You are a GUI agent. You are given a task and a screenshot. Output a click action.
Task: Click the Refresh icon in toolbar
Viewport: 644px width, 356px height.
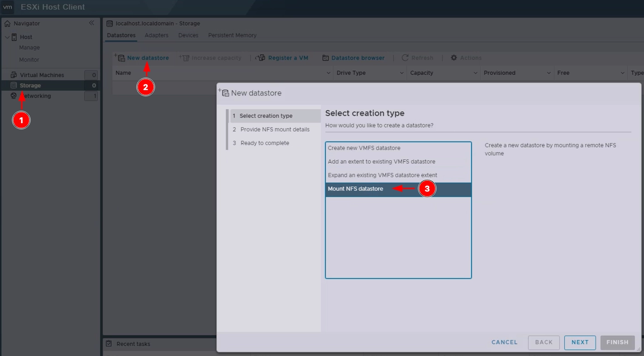point(405,58)
